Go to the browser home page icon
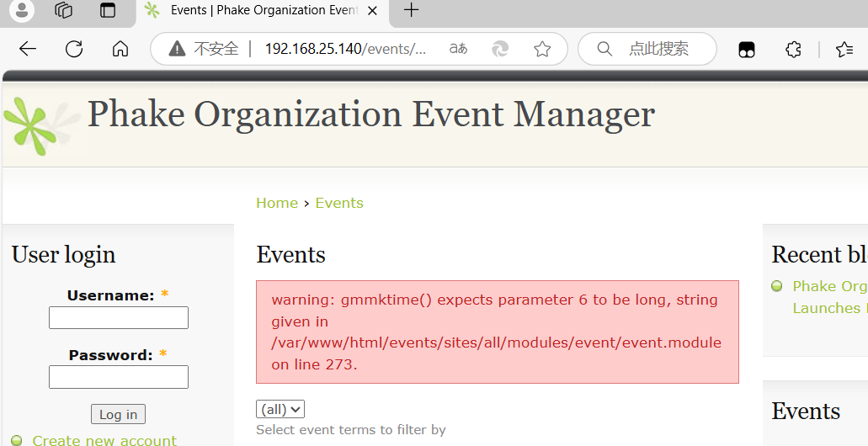This screenshot has width=868, height=446. click(120, 49)
